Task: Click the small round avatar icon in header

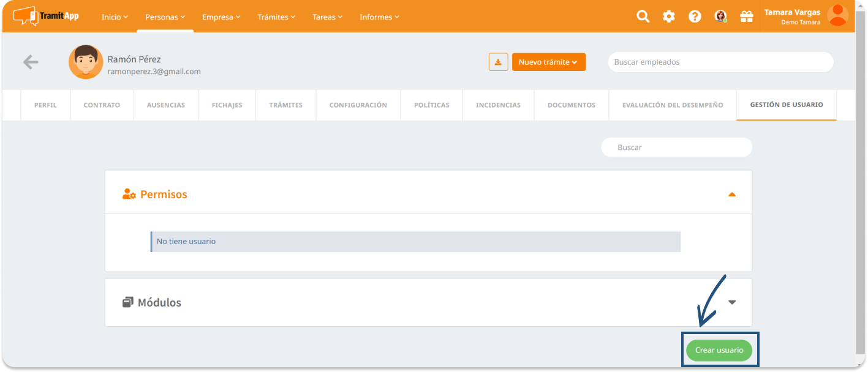Action: (x=720, y=17)
